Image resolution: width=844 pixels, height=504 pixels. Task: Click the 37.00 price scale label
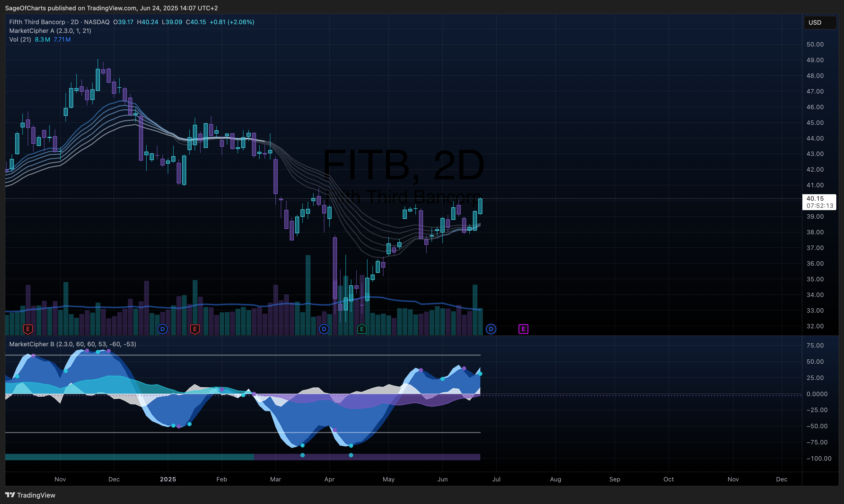click(x=815, y=248)
